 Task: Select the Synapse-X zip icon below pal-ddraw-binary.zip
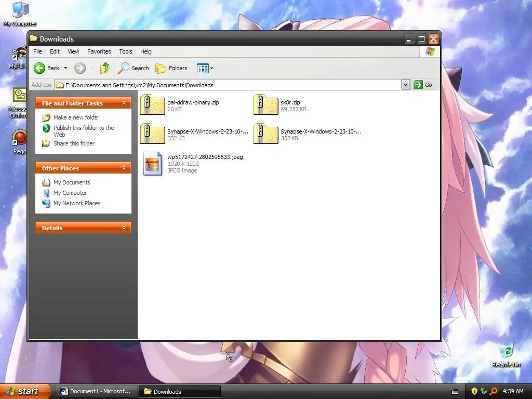coord(153,134)
